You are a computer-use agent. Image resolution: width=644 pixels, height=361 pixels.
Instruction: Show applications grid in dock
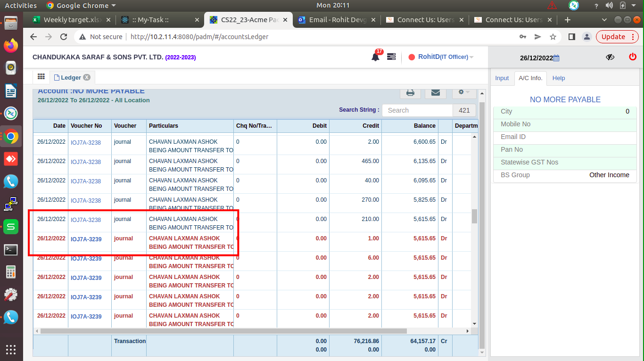coord(11,350)
